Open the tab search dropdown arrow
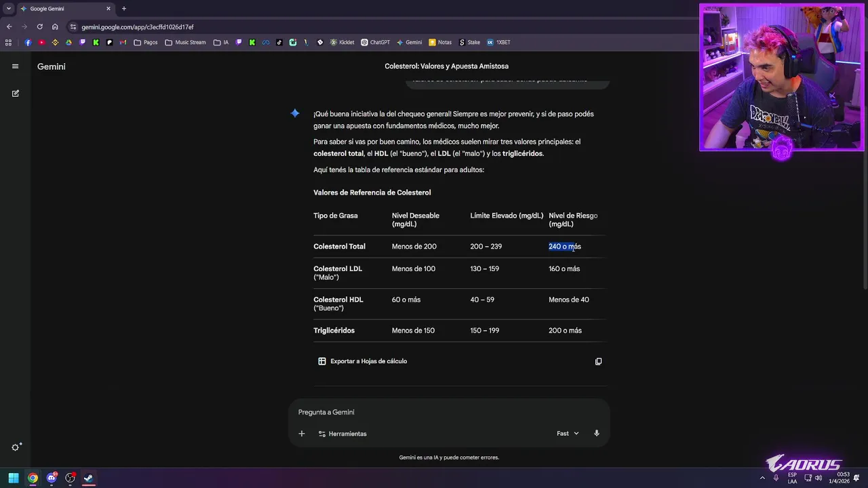The width and height of the screenshot is (868, 488). coord(9,9)
